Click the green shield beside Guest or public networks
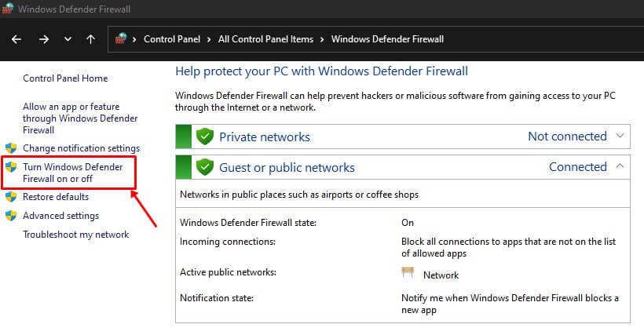The image size is (644, 335). [x=205, y=167]
